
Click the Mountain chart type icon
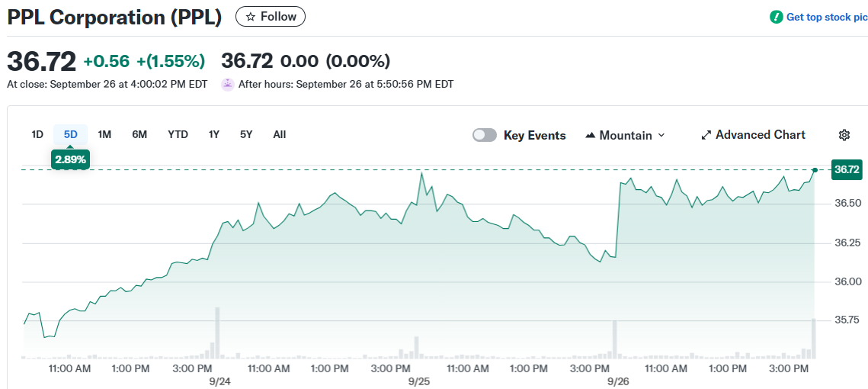(x=590, y=135)
